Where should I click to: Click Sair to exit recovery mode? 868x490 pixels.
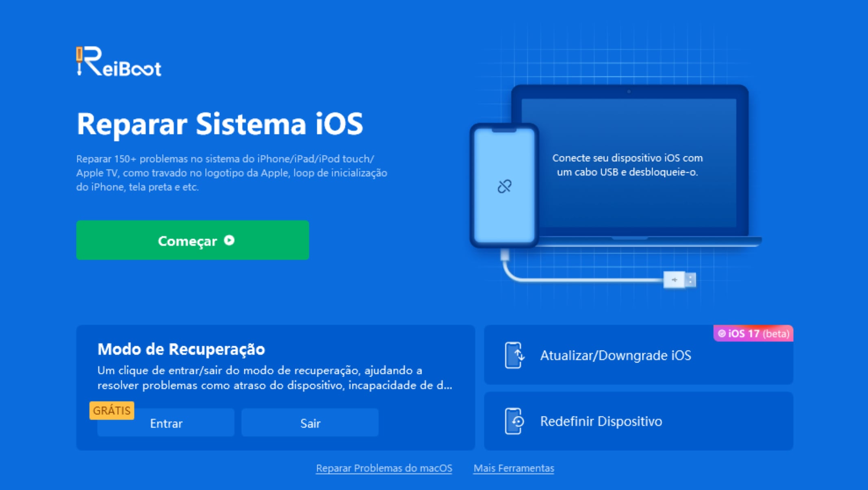coord(310,423)
